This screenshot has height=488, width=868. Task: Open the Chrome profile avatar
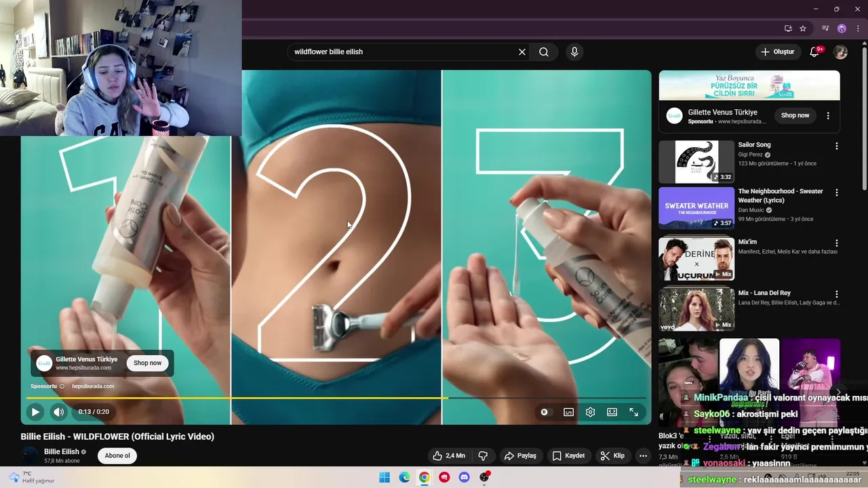pos(842,28)
